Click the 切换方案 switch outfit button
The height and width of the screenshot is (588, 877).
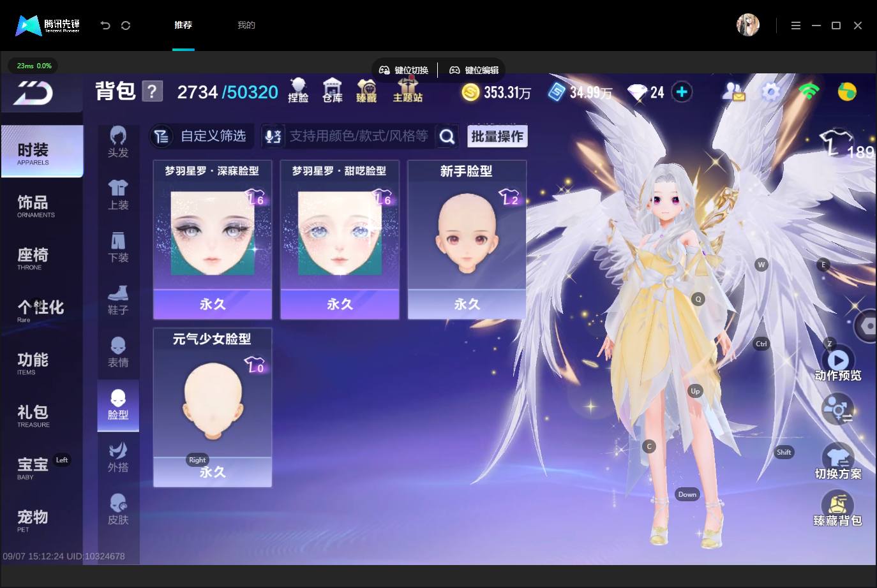pos(837,462)
